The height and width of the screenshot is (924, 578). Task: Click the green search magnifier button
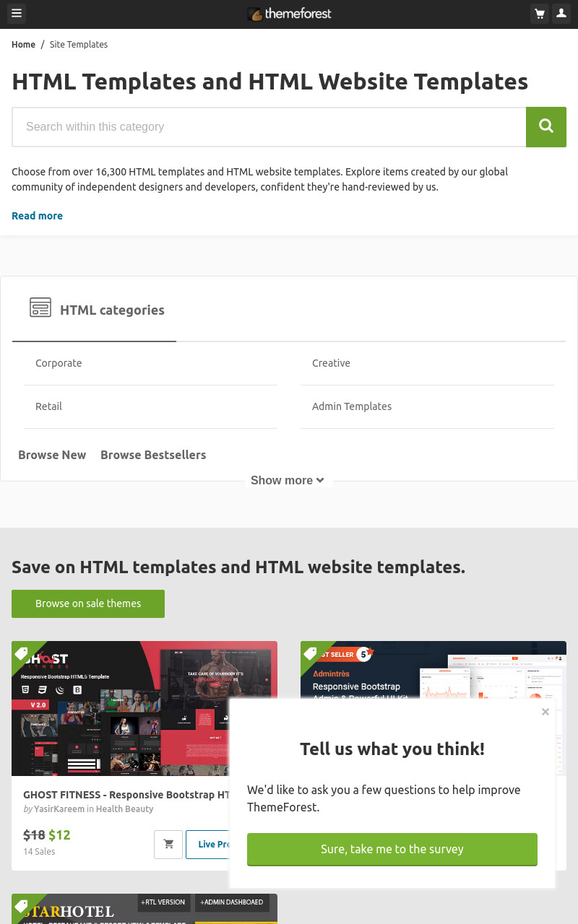[x=546, y=127]
